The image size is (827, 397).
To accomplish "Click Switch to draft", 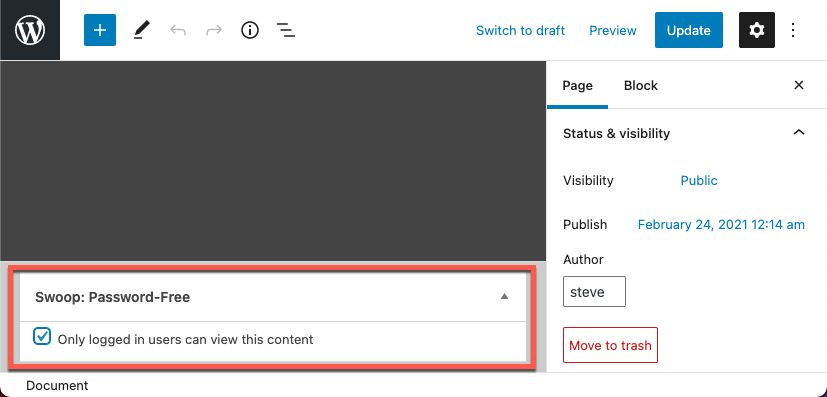I will (x=521, y=31).
